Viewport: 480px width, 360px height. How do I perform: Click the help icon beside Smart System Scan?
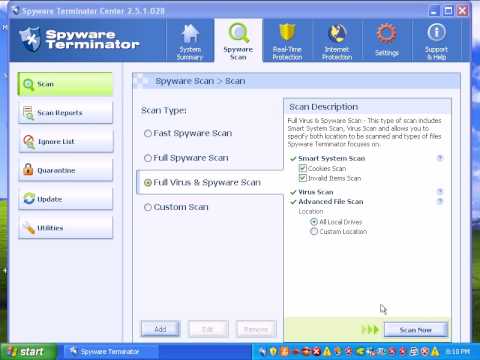point(440,158)
